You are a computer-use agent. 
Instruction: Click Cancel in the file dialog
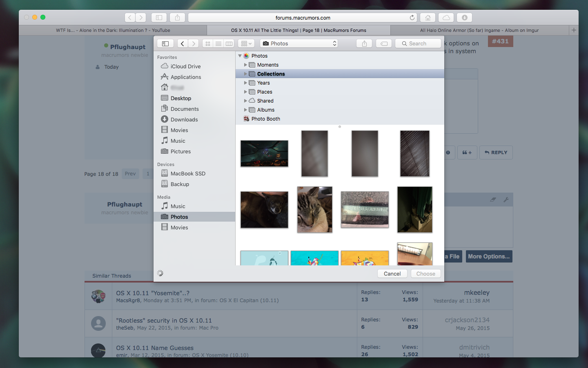(x=392, y=274)
